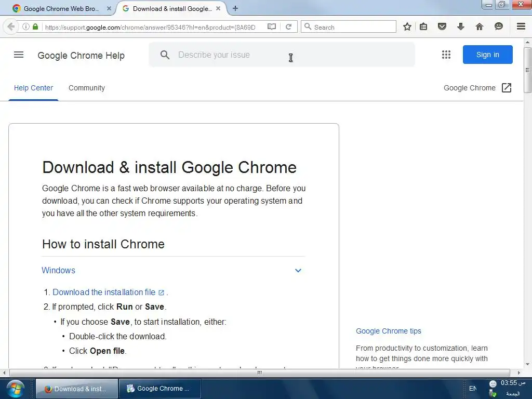This screenshot has width=532, height=399.
Task: Open the chat smiley icon in toolbar
Action: 498,26
